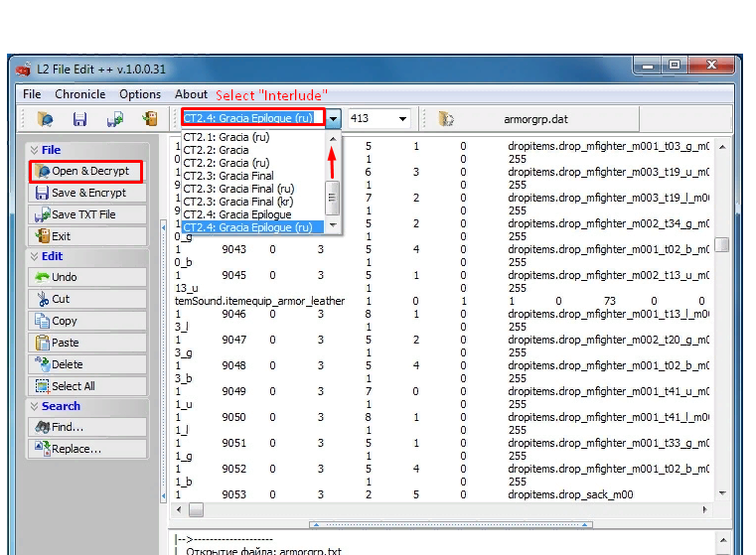This screenshot has width=756, height=555.
Task: Click dropitems.drop_sack_m00 text
Action: [570, 494]
